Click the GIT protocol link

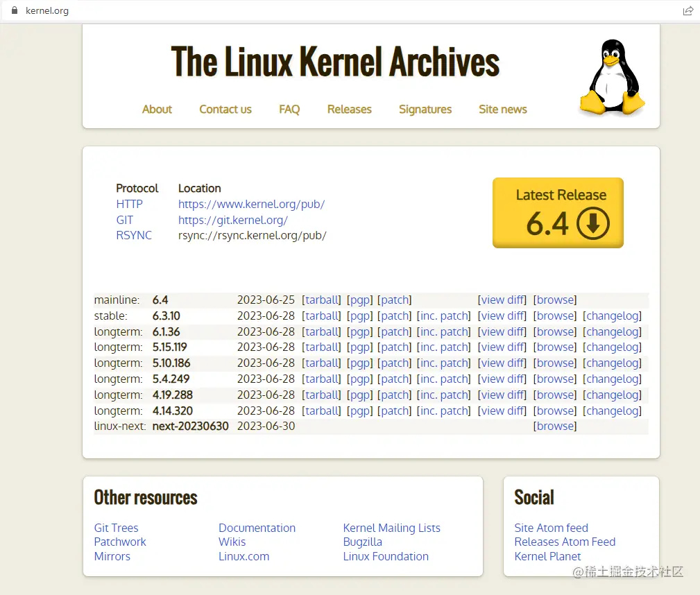125,220
